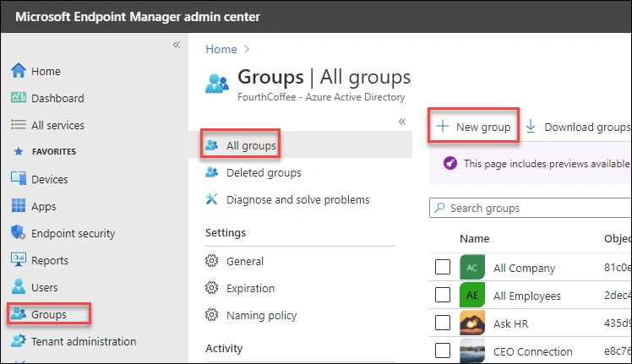632x364 pixels.
Task: Click the Tenant administration gear-person icon
Action: 19,340
